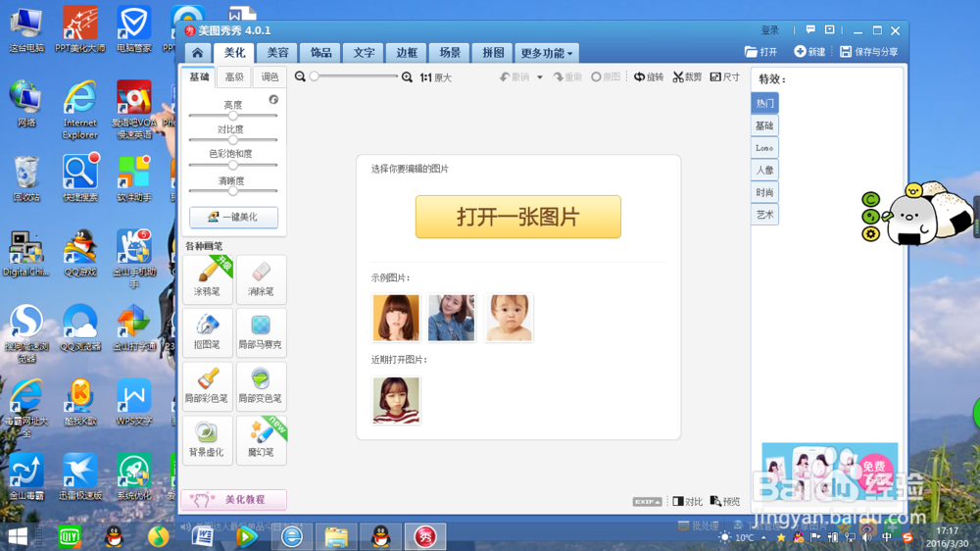Screen dimensions: 980x551
Task: Open the second sample photo in denim
Action: tap(451, 318)
